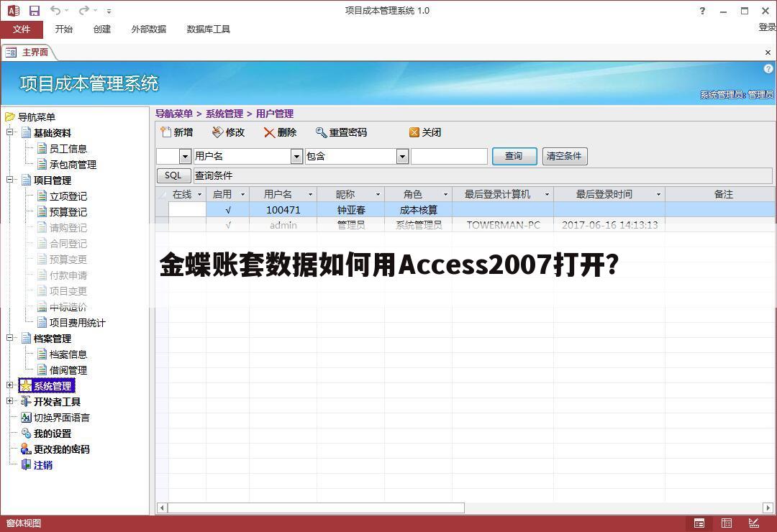This screenshot has width=777, height=532.
Task: Click 删除 with red X icon
Action: (x=280, y=132)
